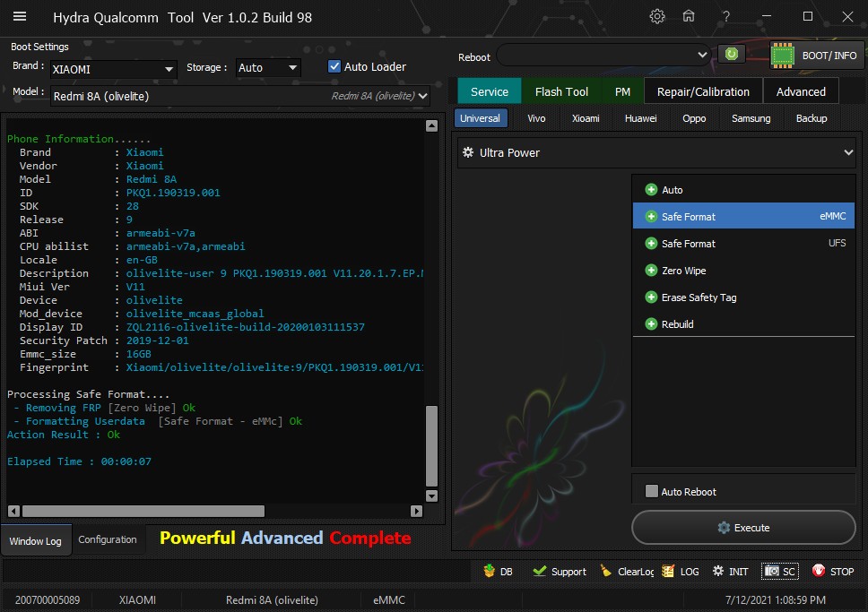Click log vertical scrollbar down arrow
Screen dimensions: 868x612
(x=432, y=496)
